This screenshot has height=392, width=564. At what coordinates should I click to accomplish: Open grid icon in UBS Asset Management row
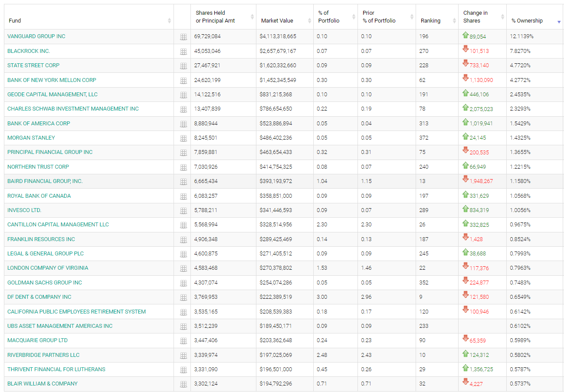coord(184,327)
